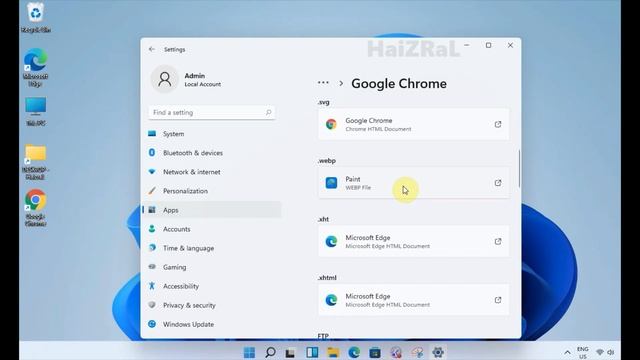Change .svg default app Google Chrome
Image resolution: width=640 pixels, height=360 pixels.
pos(413,124)
